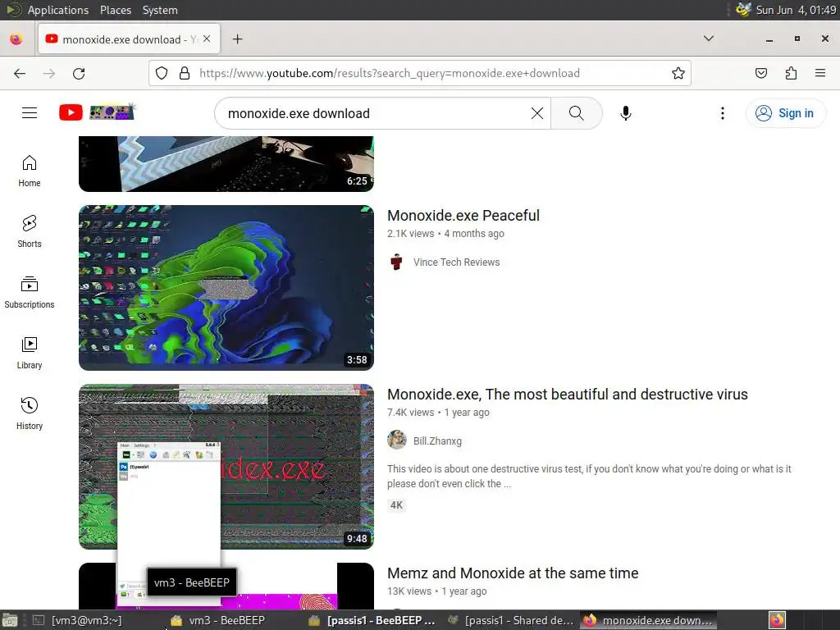
Task: Open 'The most beautiful and destructive virus' video
Action: [568, 395]
